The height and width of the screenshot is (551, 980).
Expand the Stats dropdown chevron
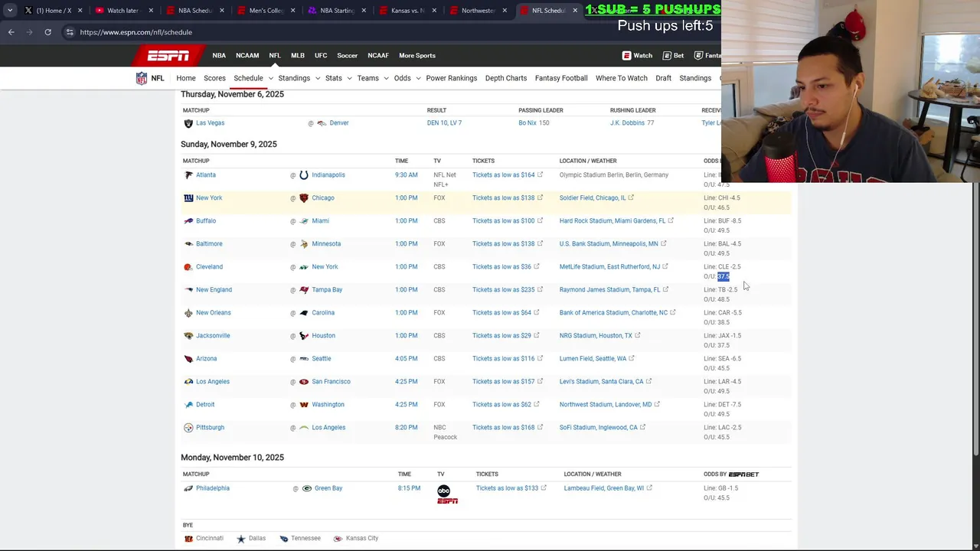349,78
